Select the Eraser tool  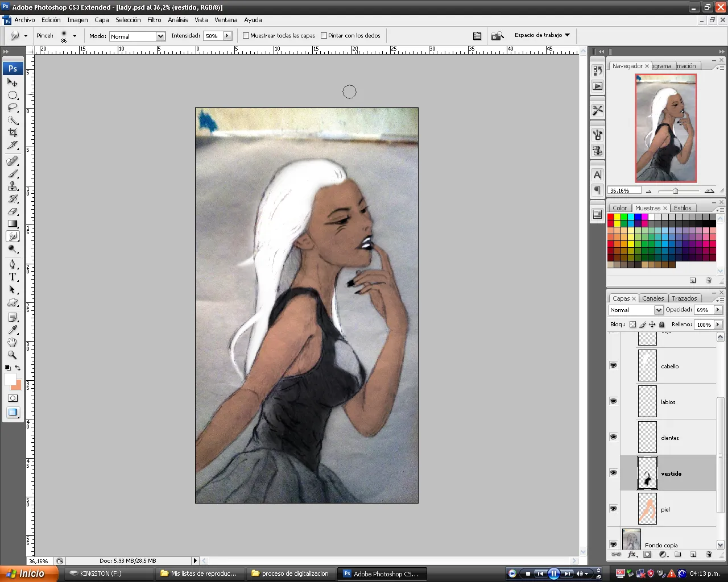click(13, 211)
